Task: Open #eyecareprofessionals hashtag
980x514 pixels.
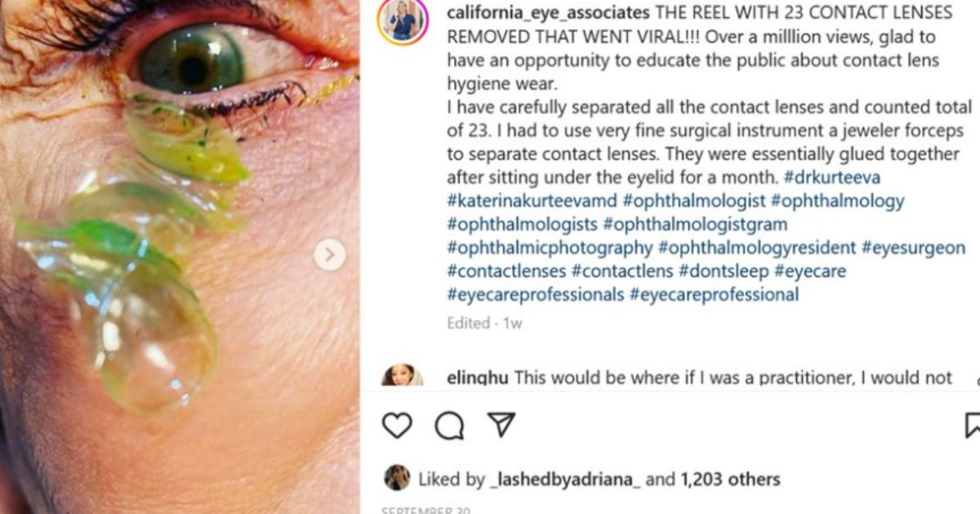Action: pos(536,295)
